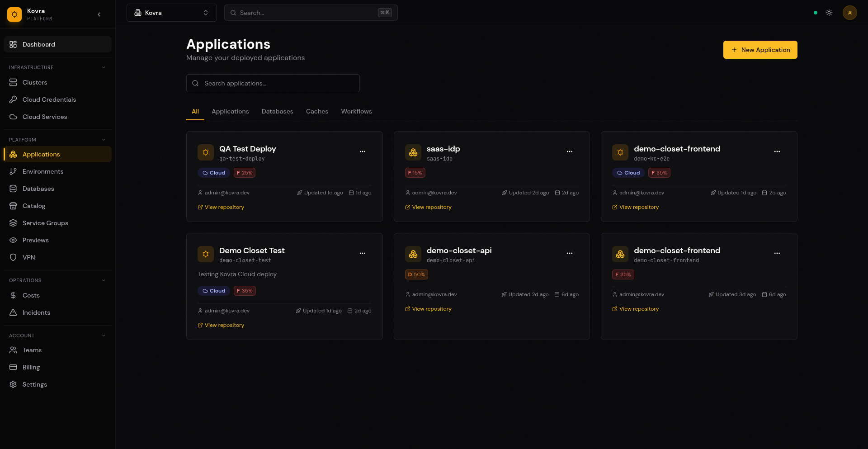868x449 pixels.
Task: Click the Kovra logo icon in sidebar
Action: tap(14, 14)
